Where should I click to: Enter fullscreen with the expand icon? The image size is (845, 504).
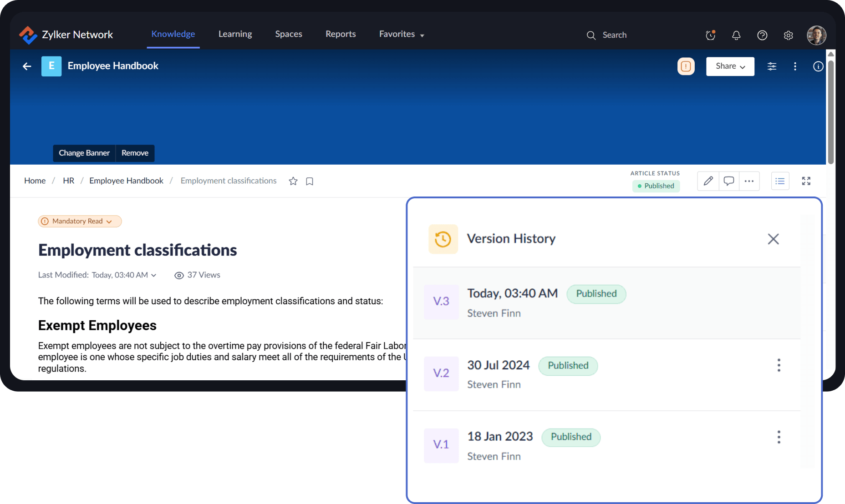[x=806, y=181]
